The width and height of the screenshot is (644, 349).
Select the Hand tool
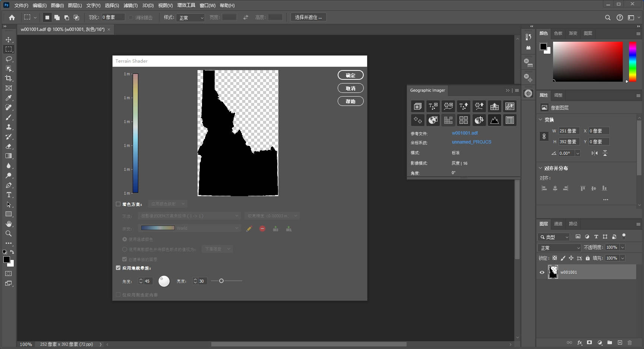click(9, 224)
